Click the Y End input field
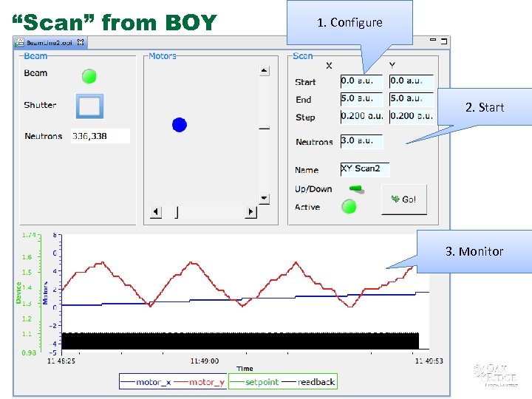The height and width of the screenshot is (399, 532). pyautogui.click(x=412, y=99)
